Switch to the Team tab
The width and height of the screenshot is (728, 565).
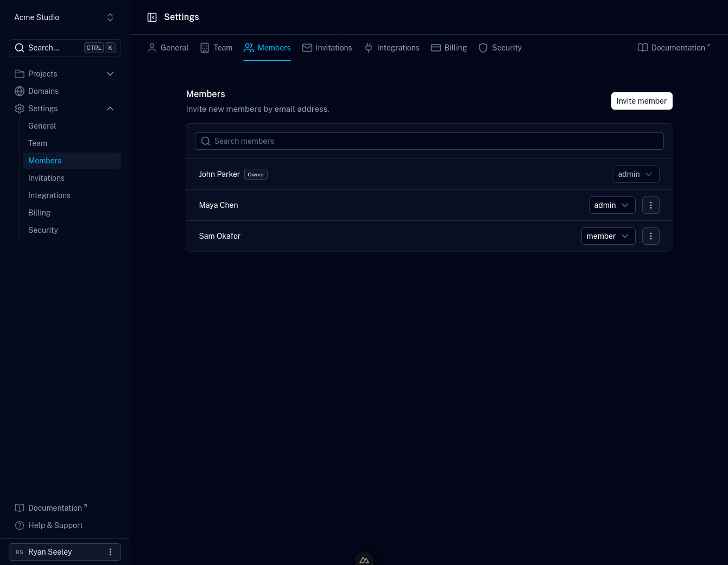(216, 48)
